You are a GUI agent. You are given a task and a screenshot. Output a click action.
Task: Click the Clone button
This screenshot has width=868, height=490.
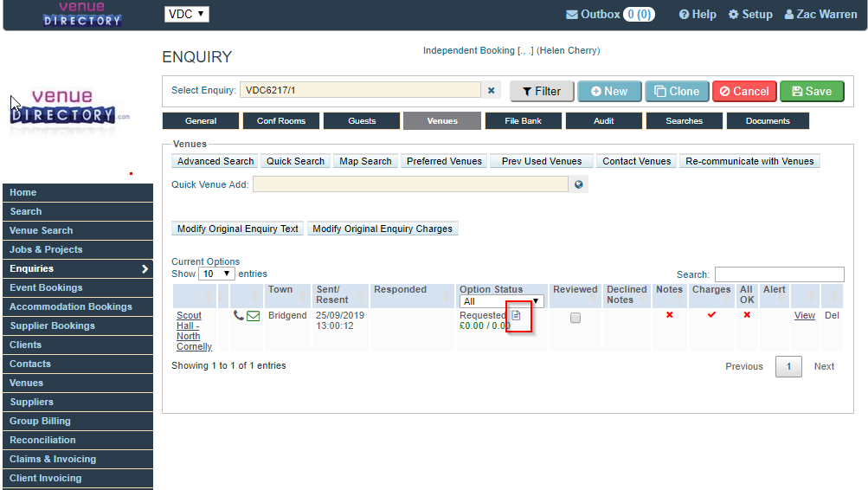(x=677, y=92)
